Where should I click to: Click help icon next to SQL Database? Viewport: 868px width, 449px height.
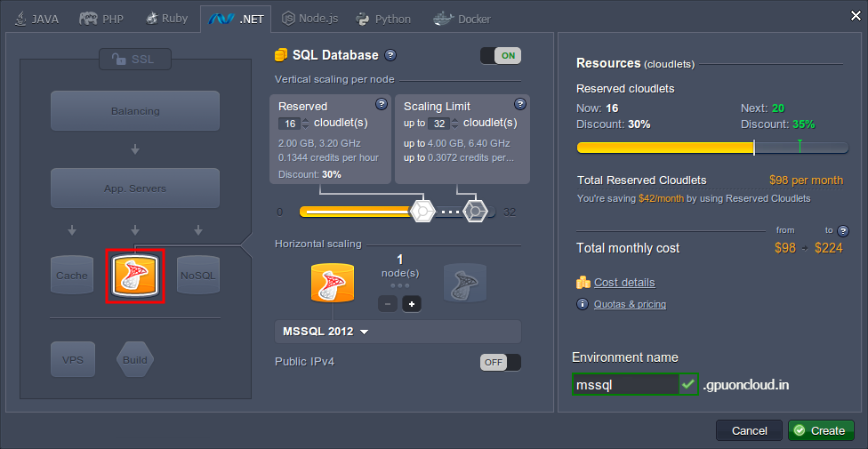point(390,55)
